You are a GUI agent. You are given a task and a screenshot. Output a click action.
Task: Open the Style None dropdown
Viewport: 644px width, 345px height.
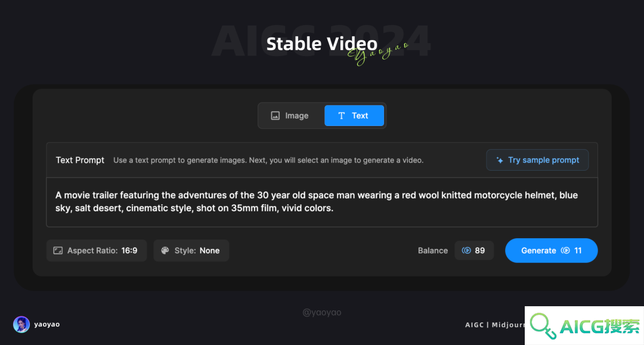(x=191, y=251)
